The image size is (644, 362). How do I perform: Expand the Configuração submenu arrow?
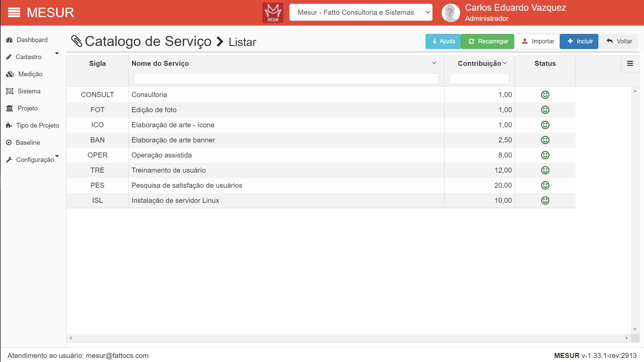pyautogui.click(x=57, y=156)
